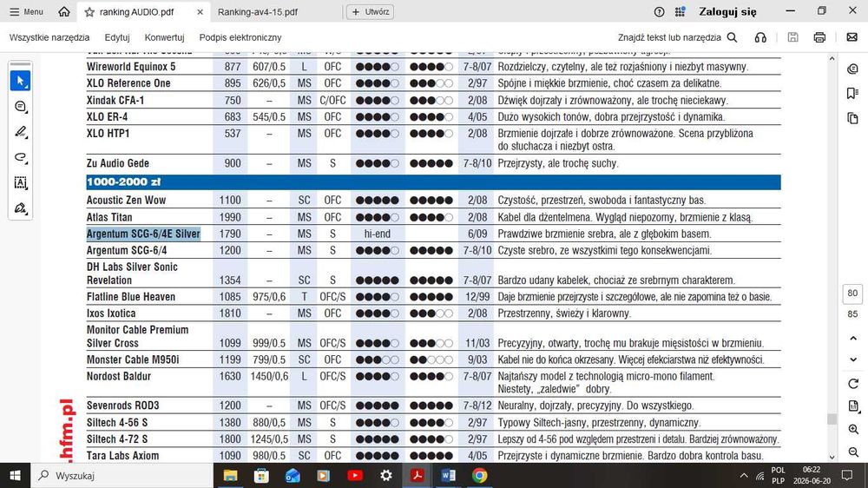Open the AI assistant panel icon

click(x=852, y=69)
